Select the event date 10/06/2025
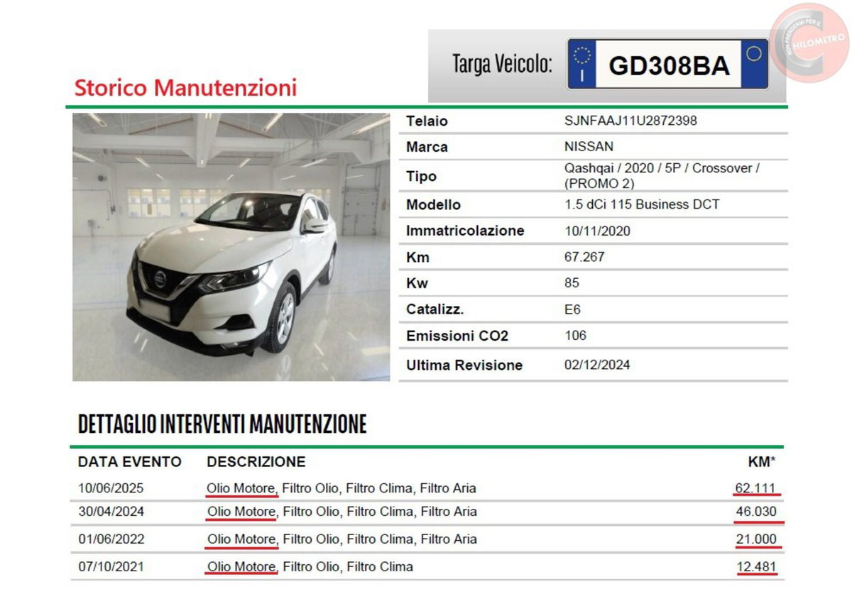 pyautogui.click(x=111, y=488)
